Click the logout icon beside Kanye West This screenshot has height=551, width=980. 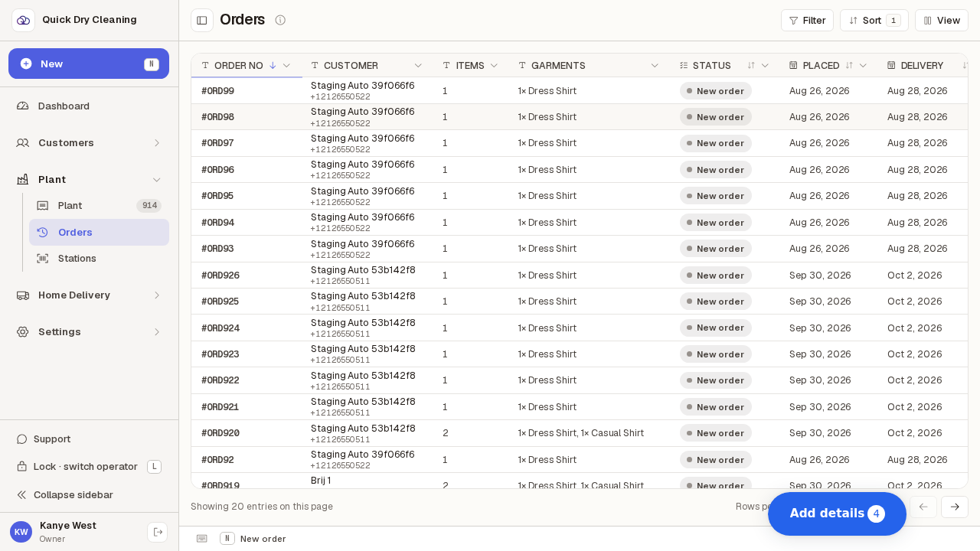(158, 532)
